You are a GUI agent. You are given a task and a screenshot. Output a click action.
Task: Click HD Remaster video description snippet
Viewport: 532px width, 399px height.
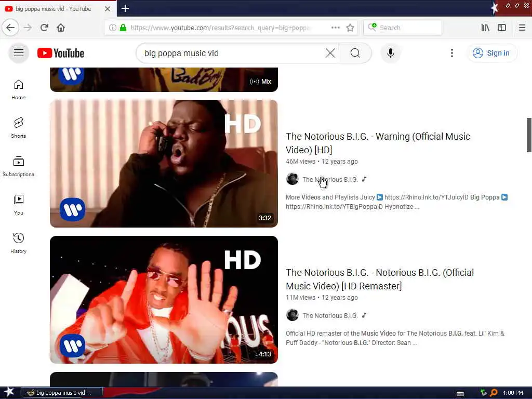pos(395,338)
